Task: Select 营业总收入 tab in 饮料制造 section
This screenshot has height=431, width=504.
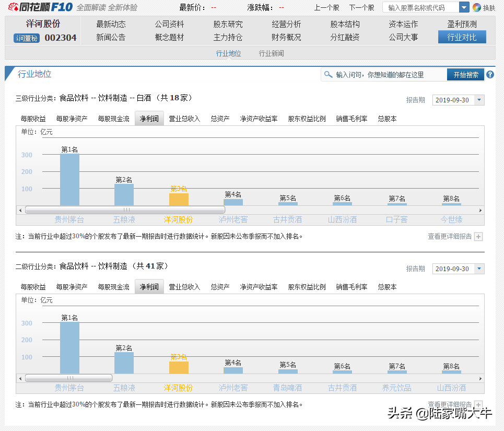Action: pos(184,287)
